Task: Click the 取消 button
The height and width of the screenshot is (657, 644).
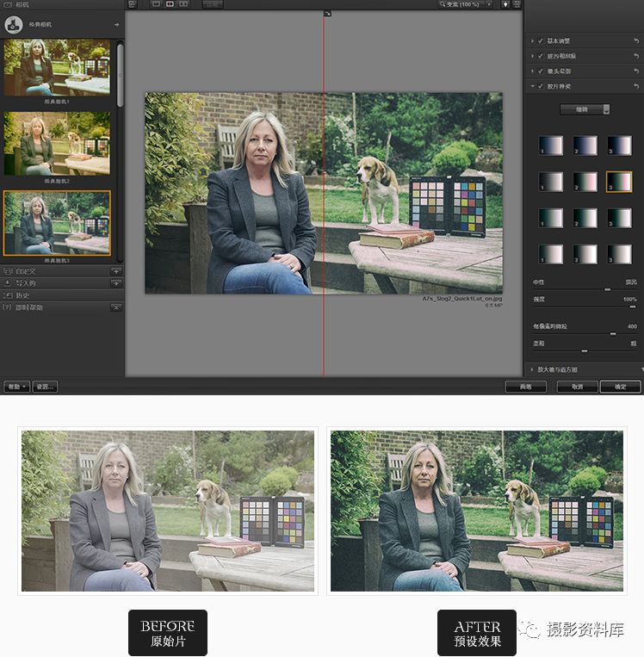Action: point(577,387)
